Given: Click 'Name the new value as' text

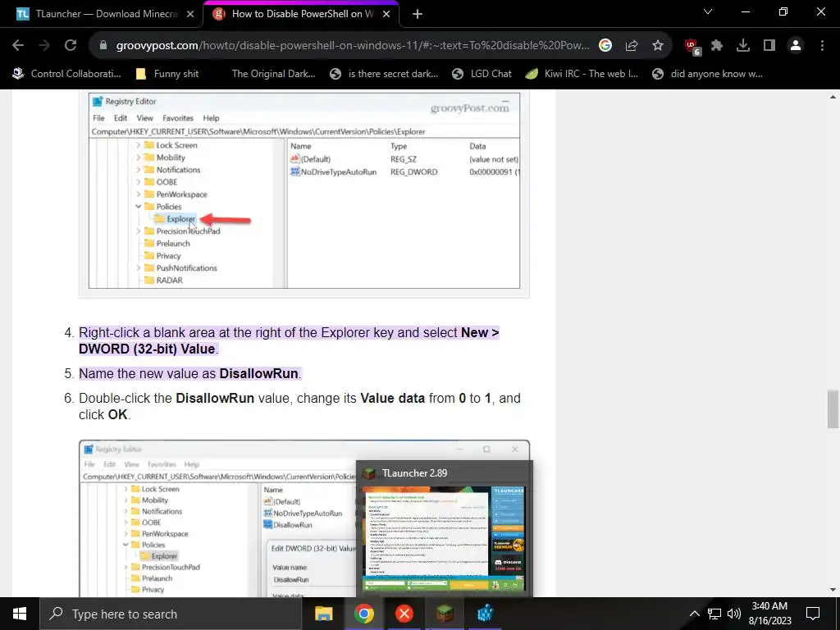Looking at the screenshot, I should [148, 373].
